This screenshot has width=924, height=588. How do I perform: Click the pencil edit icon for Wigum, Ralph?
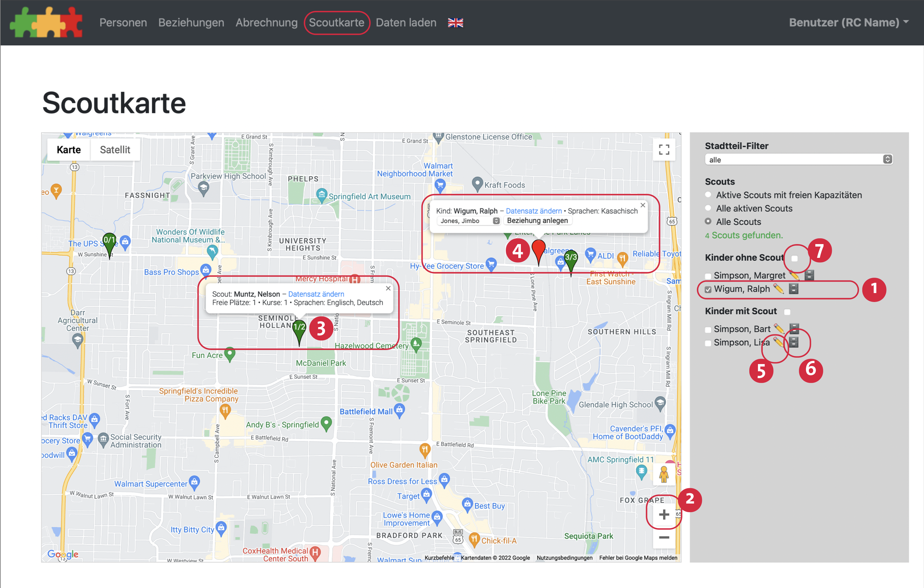tap(778, 289)
